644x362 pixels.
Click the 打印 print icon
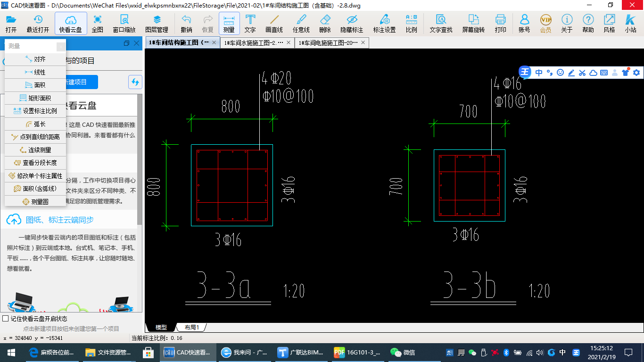coord(501,24)
